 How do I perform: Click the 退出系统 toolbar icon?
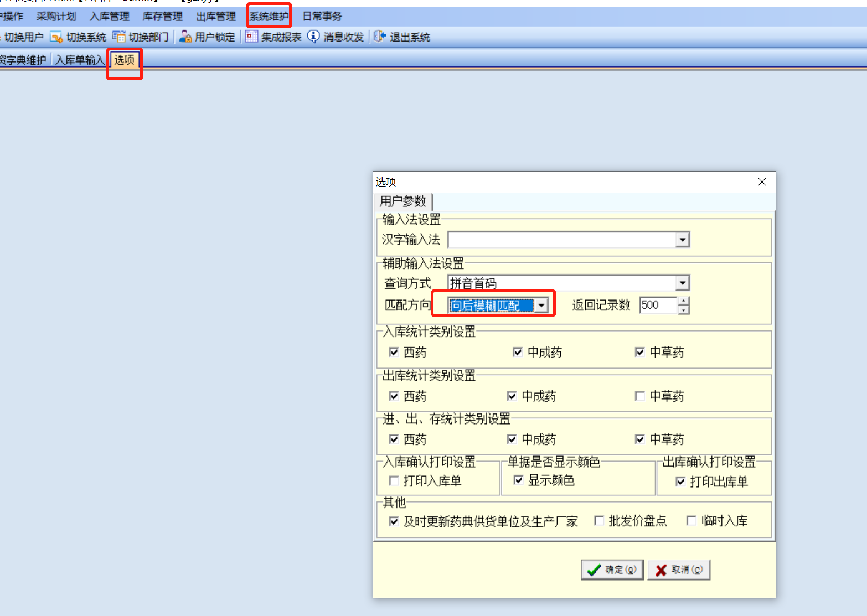tap(380, 37)
